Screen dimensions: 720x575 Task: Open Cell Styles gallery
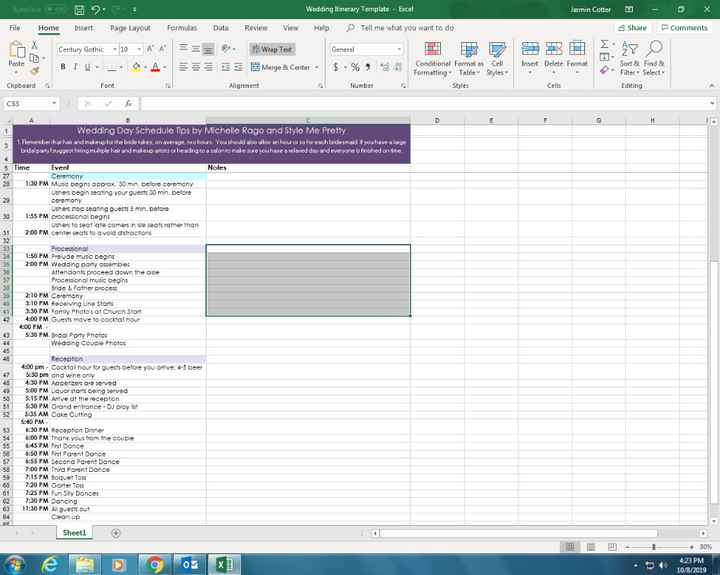point(497,59)
